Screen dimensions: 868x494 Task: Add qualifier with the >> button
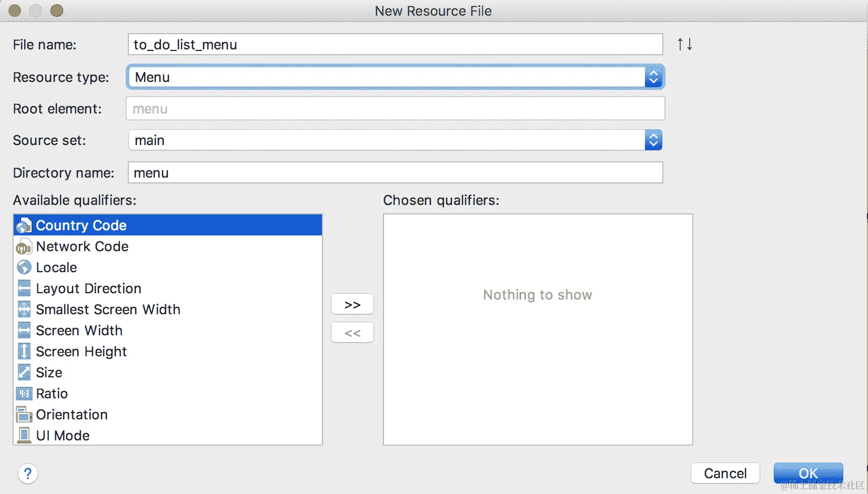tap(352, 304)
